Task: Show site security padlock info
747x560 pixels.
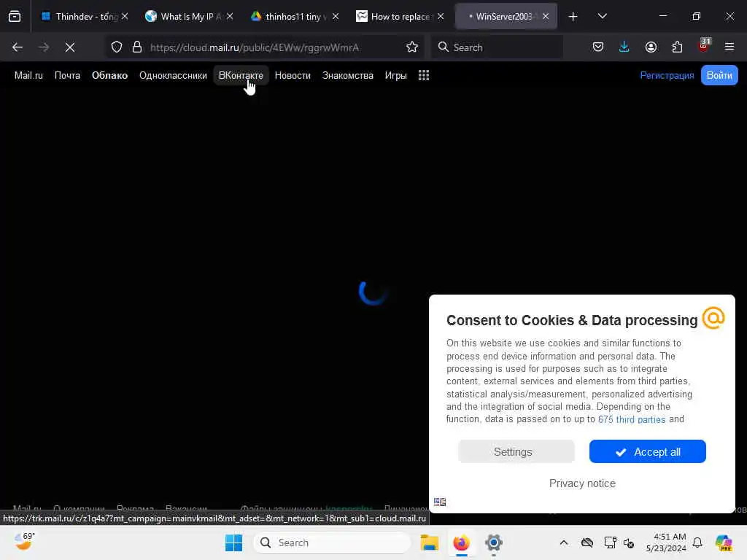Action: pyautogui.click(x=137, y=47)
